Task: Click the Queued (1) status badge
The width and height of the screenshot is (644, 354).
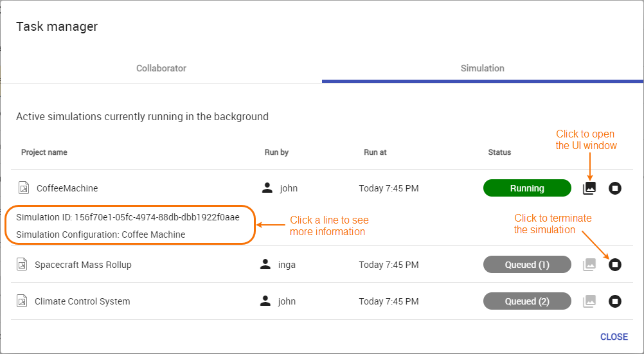Action: pos(527,264)
